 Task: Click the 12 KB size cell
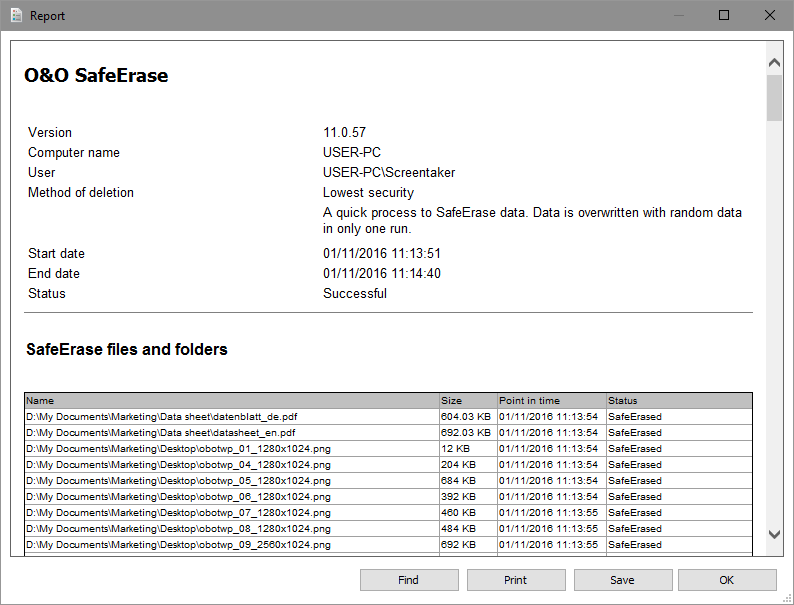(468, 449)
